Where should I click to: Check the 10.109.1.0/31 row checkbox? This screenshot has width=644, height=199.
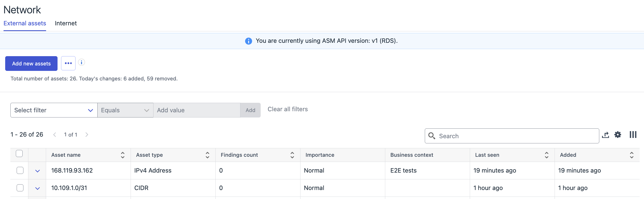pyautogui.click(x=20, y=188)
